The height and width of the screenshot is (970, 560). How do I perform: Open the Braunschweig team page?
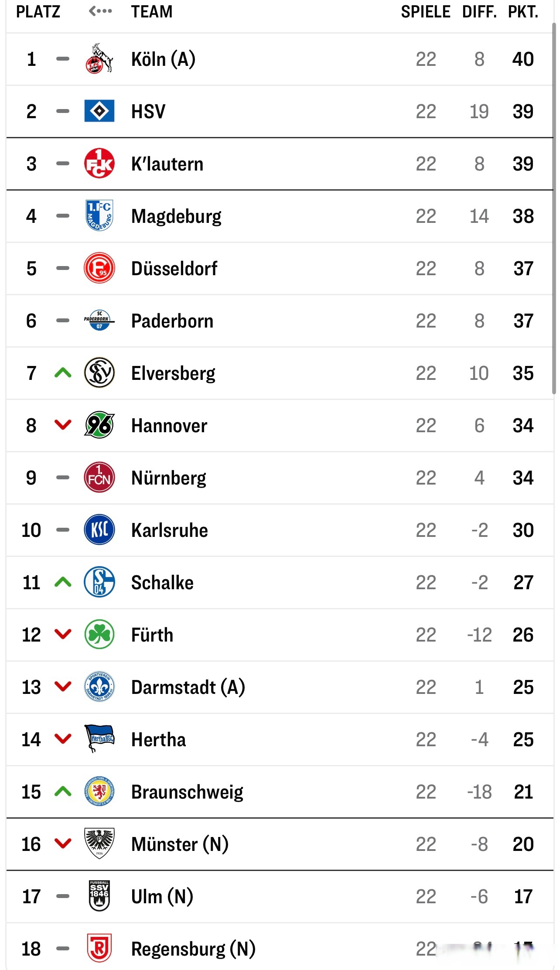point(187,792)
